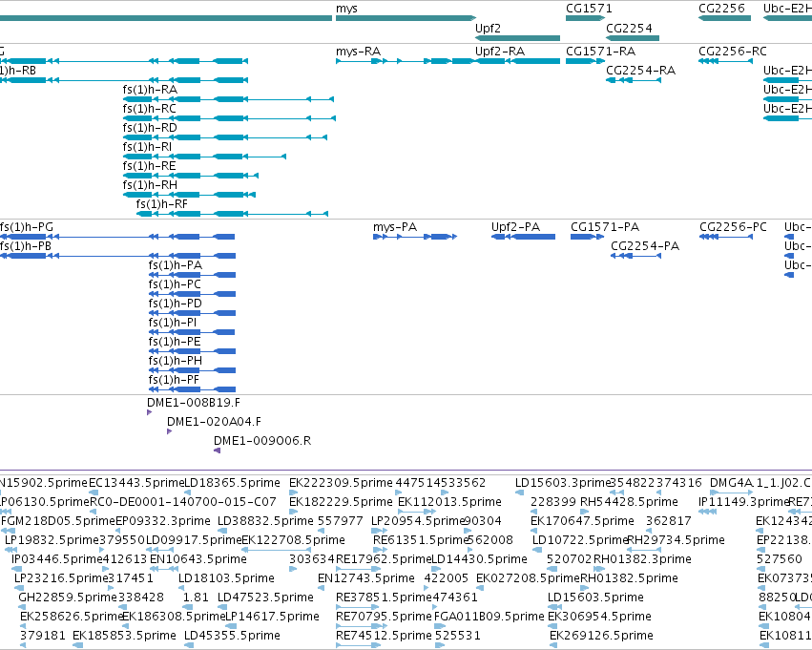The height and width of the screenshot is (650, 812).
Task: Click the mys gene label
Action: click(x=346, y=9)
